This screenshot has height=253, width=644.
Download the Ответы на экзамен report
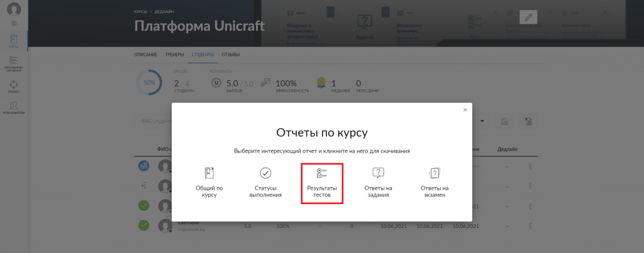click(434, 183)
